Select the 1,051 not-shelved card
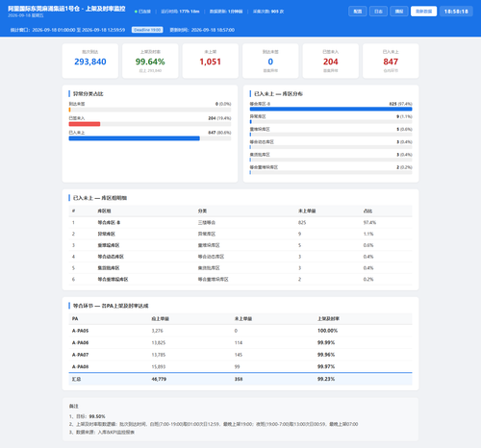The height and width of the screenshot is (448, 481). coord(211,61)
